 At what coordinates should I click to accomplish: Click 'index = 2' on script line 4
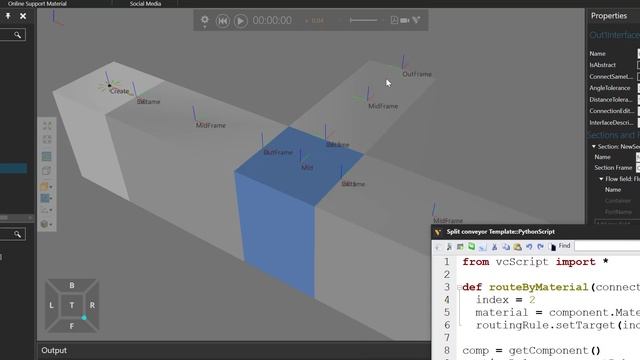pos(505,300)
